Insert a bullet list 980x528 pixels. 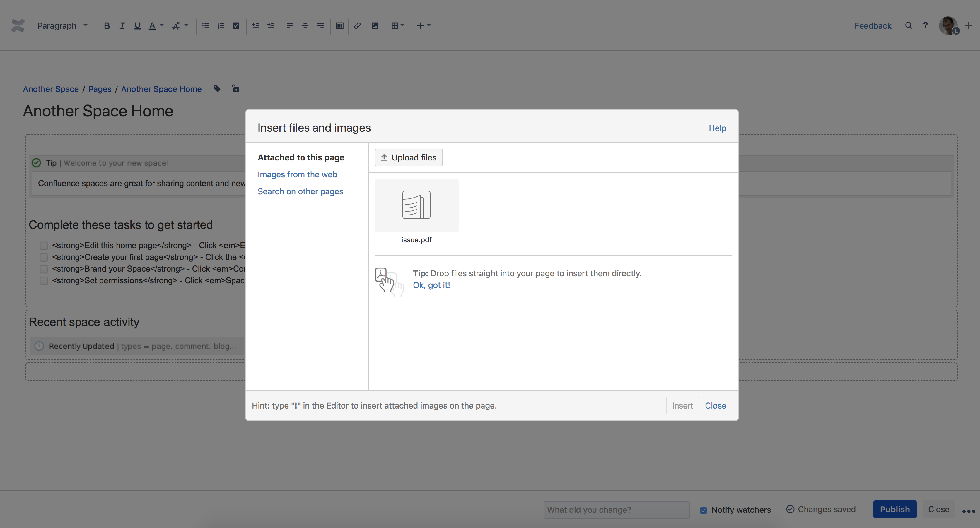(205, 25)
